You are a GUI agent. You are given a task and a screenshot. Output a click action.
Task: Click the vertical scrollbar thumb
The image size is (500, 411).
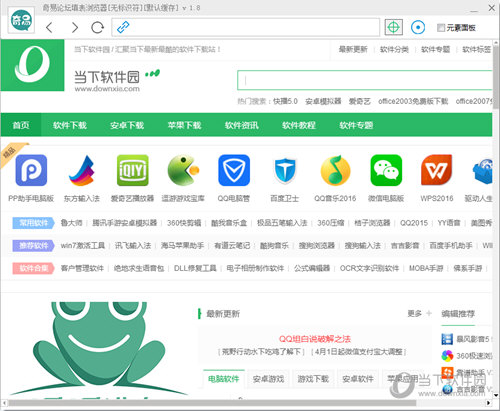(496, 77)
